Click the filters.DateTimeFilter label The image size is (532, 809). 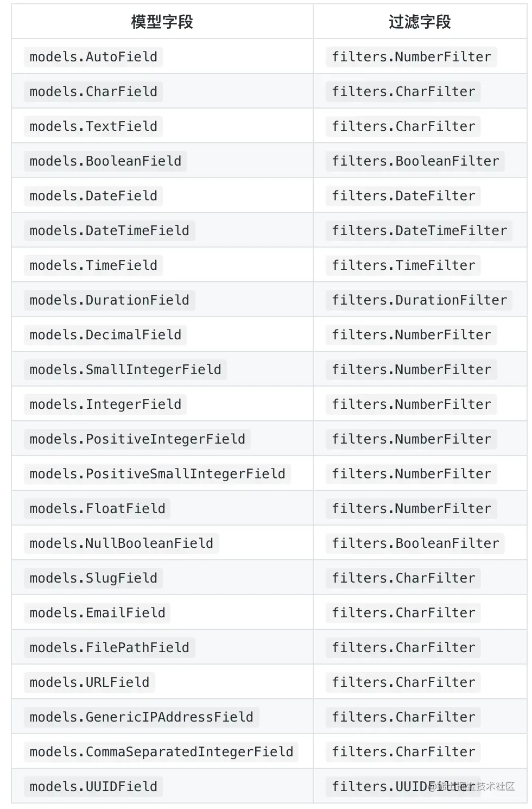419,230
